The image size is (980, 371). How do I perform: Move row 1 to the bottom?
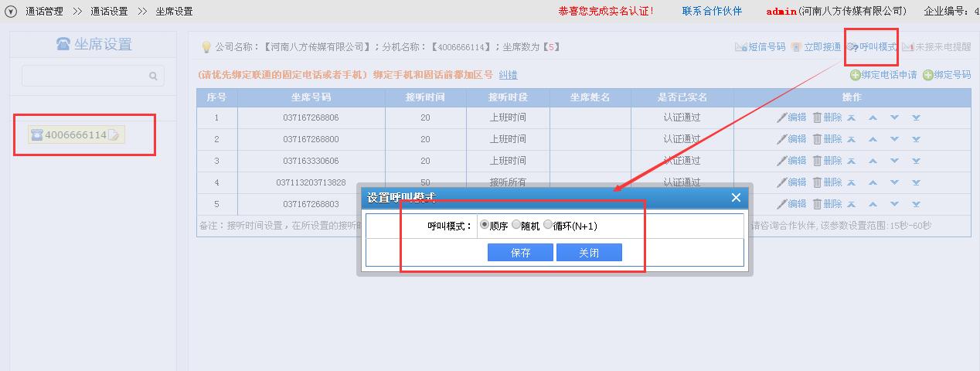(x=916, y=117)
